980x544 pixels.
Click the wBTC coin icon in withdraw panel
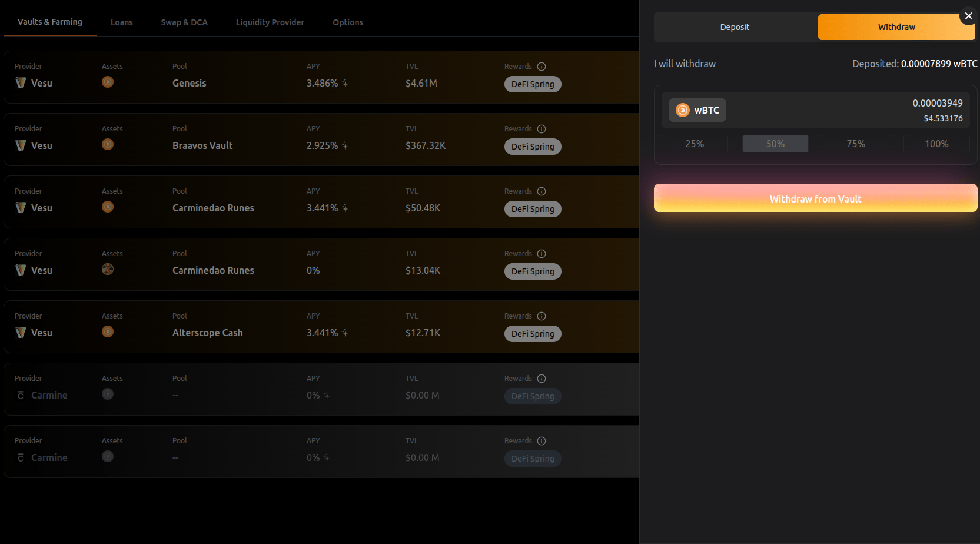click(x=682, y=110)
